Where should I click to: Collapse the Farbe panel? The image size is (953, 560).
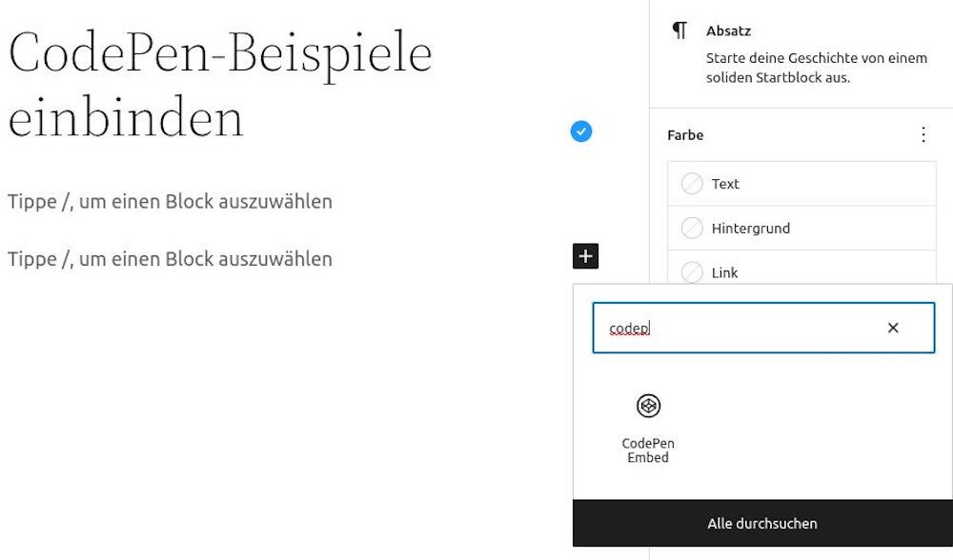click(684, 134)
